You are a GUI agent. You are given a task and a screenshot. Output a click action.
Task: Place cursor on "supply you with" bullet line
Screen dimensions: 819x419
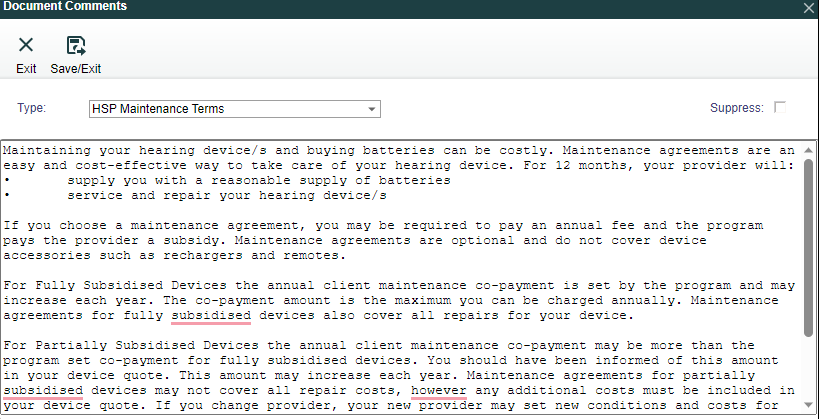[x=258, y=180]
